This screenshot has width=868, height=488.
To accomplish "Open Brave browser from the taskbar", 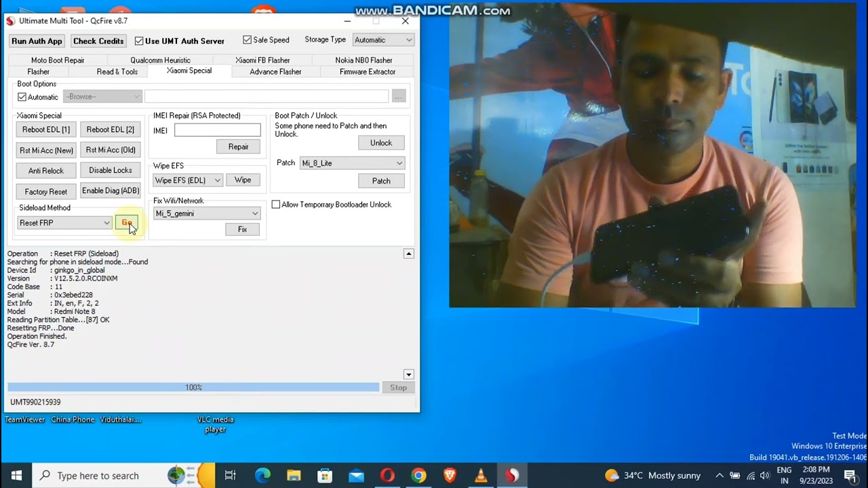I will point(450,475).
